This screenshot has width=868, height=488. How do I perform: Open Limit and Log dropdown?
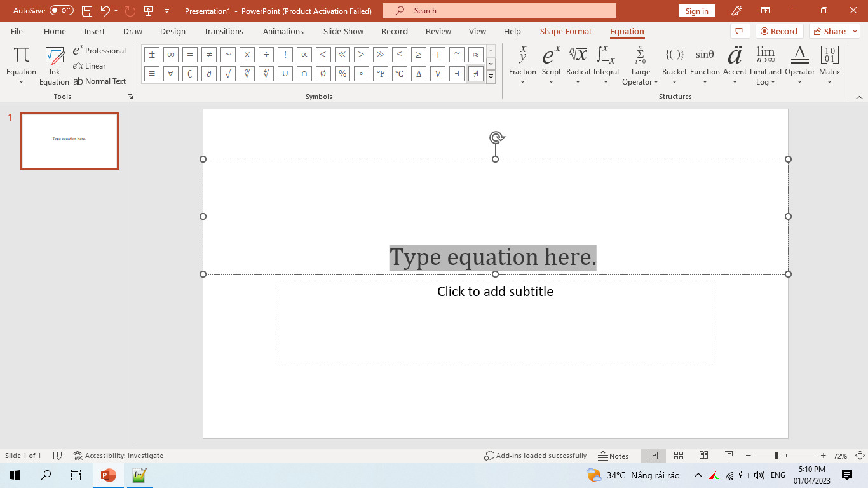click(x=766, y=66)
